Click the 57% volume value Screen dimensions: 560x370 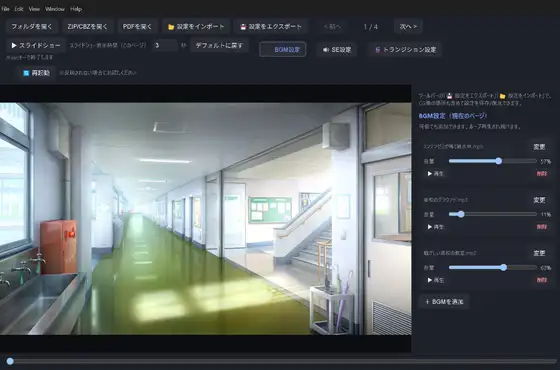pos(545,161)
